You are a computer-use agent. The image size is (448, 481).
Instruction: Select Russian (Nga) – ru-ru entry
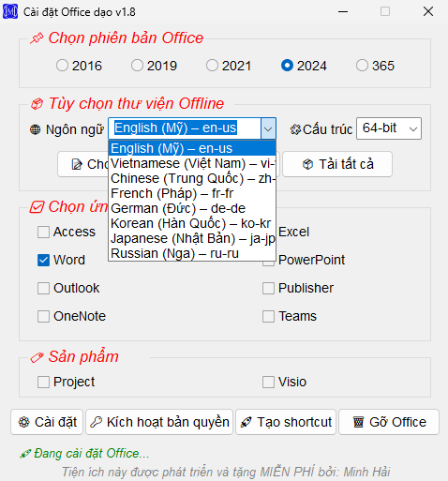pyautogui.click(x=192, y=253)
